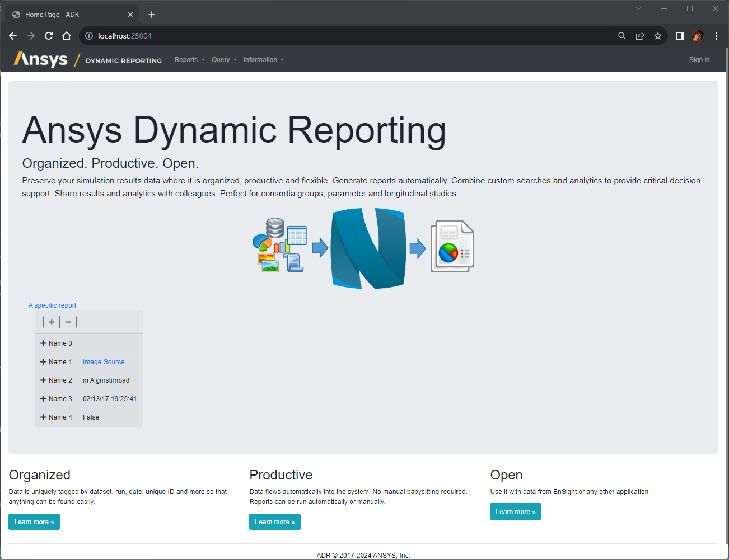729x560 pixels.
Task: Click the collapse all minus button
Action: [x=68, y=322]
